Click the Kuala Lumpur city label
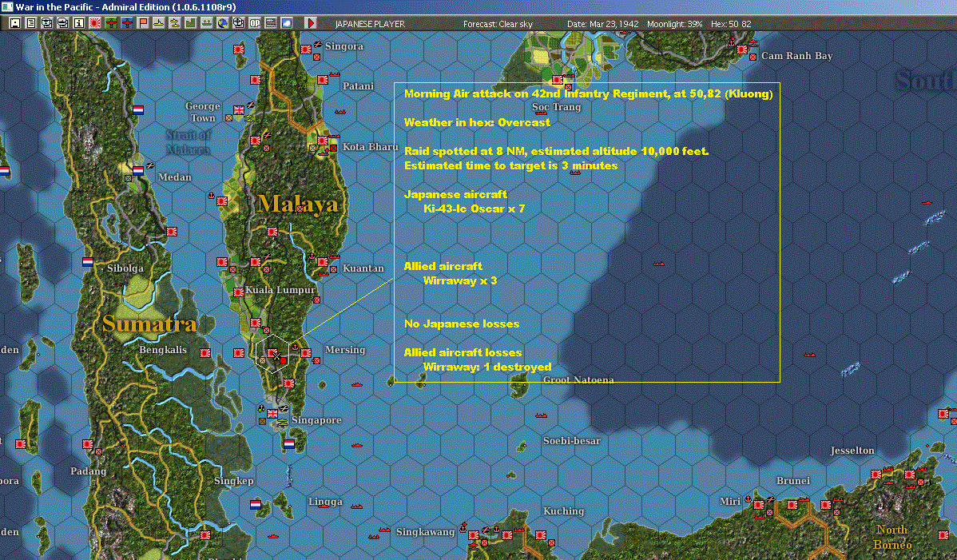Screen dimensions: 957x560 coord(280,290)
